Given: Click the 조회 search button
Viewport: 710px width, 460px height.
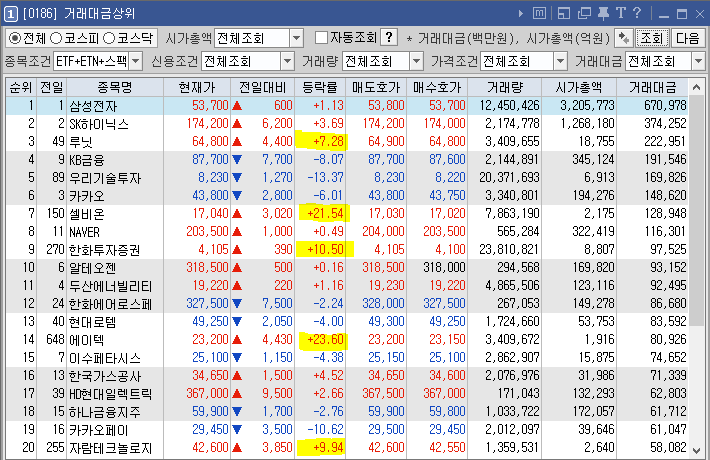Looking at the screenshot, I should 651,38.
